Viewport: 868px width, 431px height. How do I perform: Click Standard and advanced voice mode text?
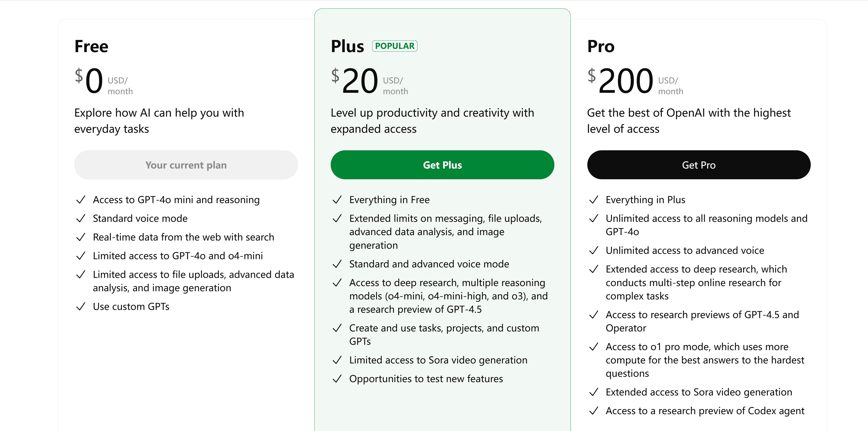click(x=429, y=264)
